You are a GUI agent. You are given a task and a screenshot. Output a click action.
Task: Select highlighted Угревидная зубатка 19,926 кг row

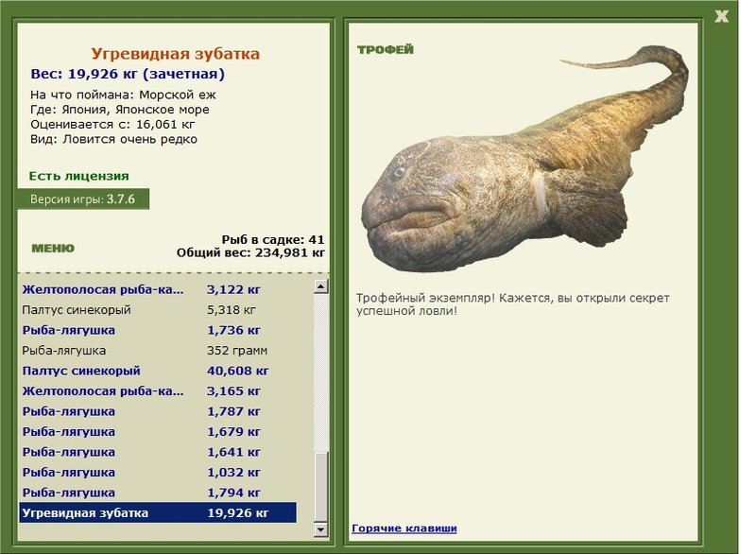tap(158, 512)
